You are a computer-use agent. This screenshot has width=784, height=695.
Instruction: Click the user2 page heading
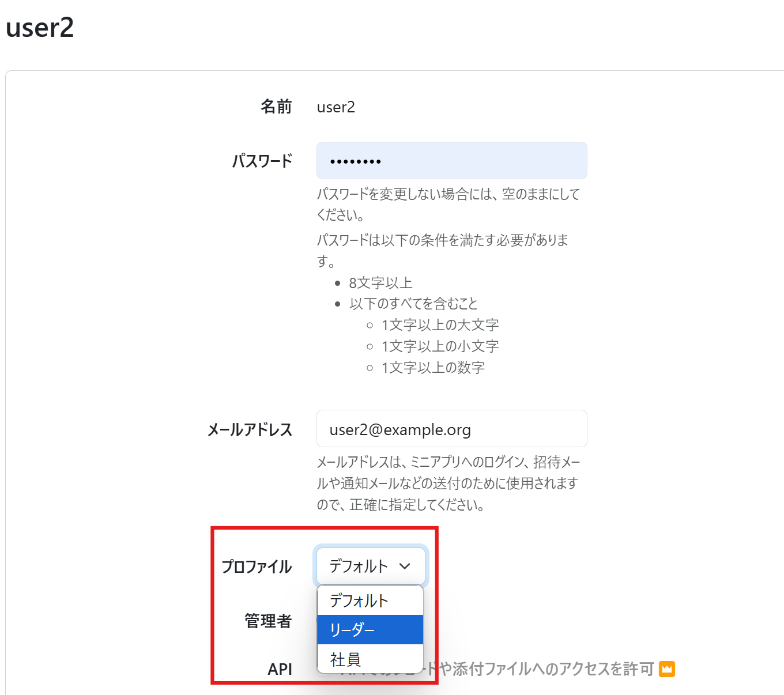click(x=40, y=28)
